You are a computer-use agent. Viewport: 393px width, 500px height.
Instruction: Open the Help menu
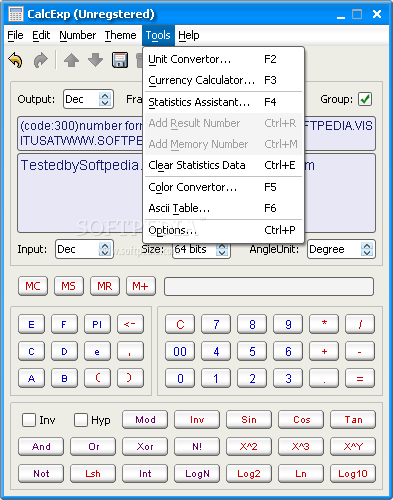pyautogui.click(x=189, y=35)
